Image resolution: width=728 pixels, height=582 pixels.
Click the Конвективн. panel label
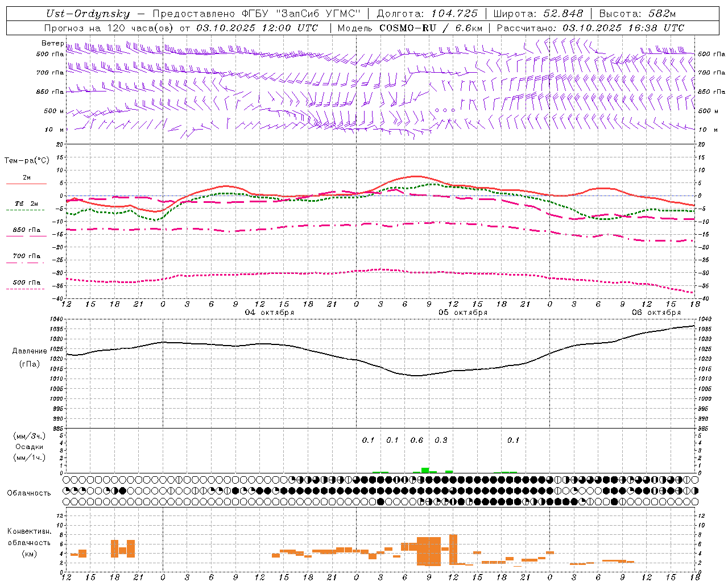click(30, 531)
